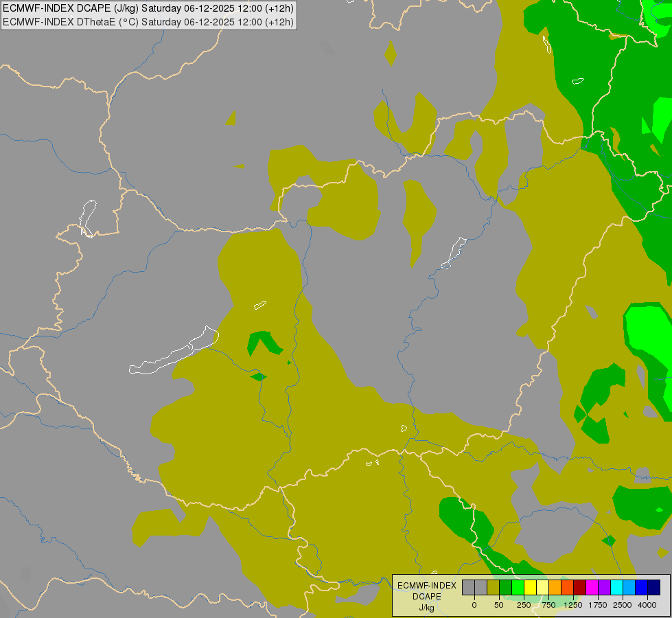Click the '0' legend scale label
This screenshot has width=672, height=618.
[474, 605]
